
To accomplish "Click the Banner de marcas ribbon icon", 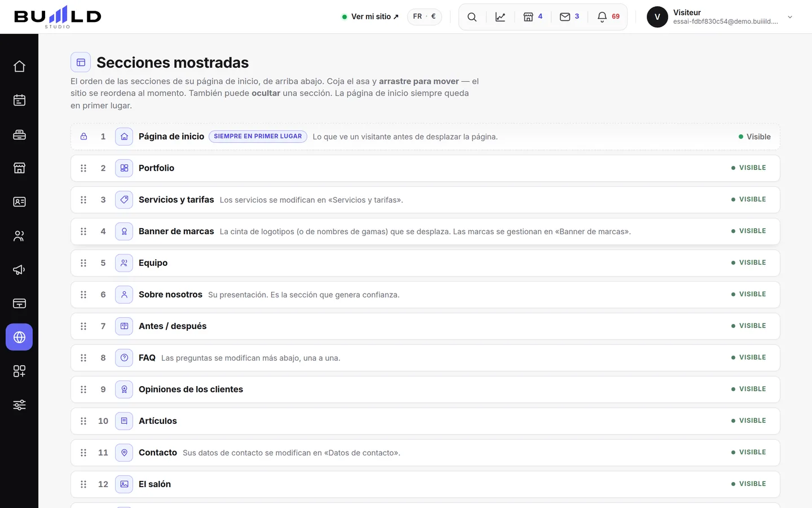I will click(x=124, y=231).
